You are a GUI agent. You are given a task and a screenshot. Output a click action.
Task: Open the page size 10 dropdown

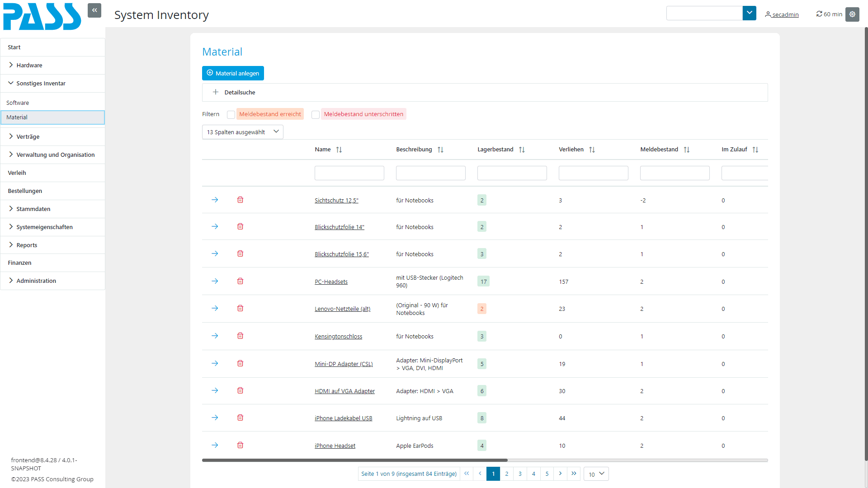coord(596,474)
